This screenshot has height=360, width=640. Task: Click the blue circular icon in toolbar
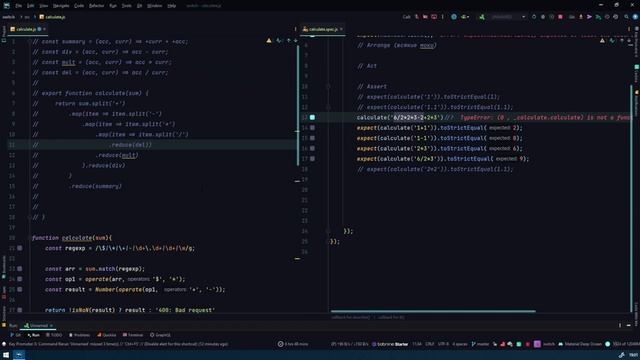pyautogui.click(x=454, y=17)
